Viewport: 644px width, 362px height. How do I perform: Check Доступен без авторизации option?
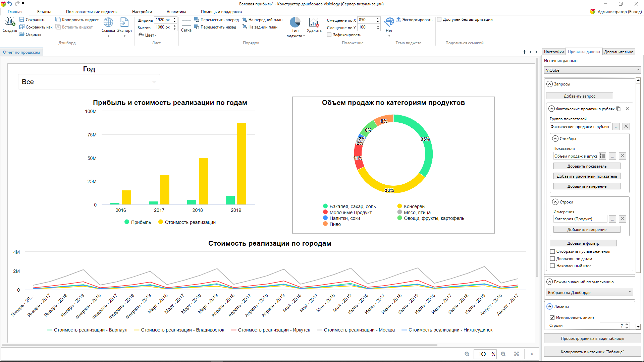click(439, 19)
